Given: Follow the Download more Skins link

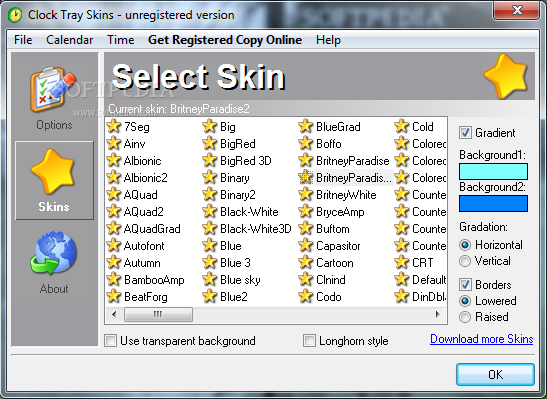Looking at the screenshot, I should pos(481,339).
